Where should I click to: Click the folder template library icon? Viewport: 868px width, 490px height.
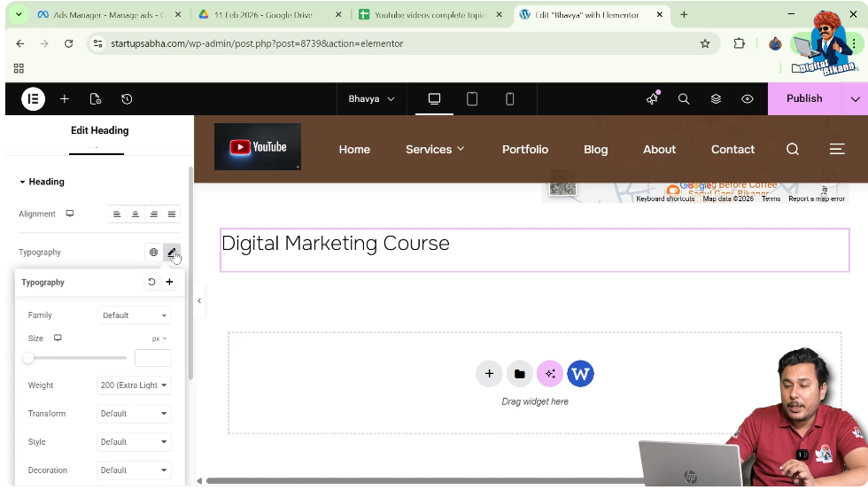click(520, 374)
